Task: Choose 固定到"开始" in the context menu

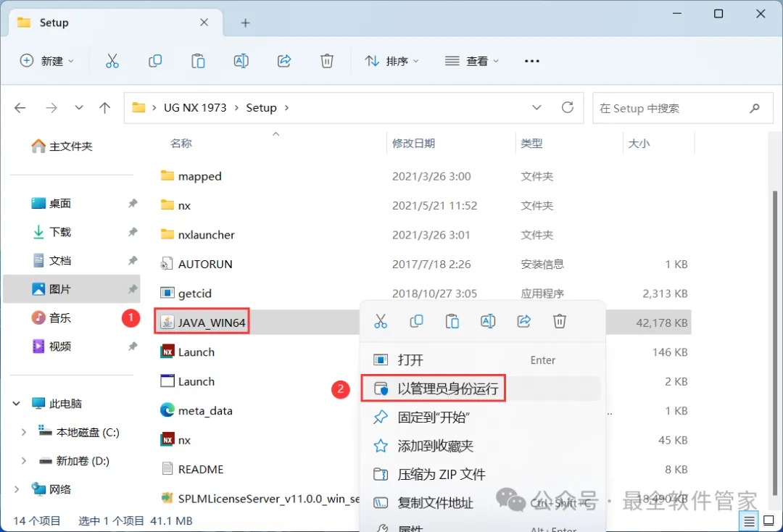Action: point(482,417)
